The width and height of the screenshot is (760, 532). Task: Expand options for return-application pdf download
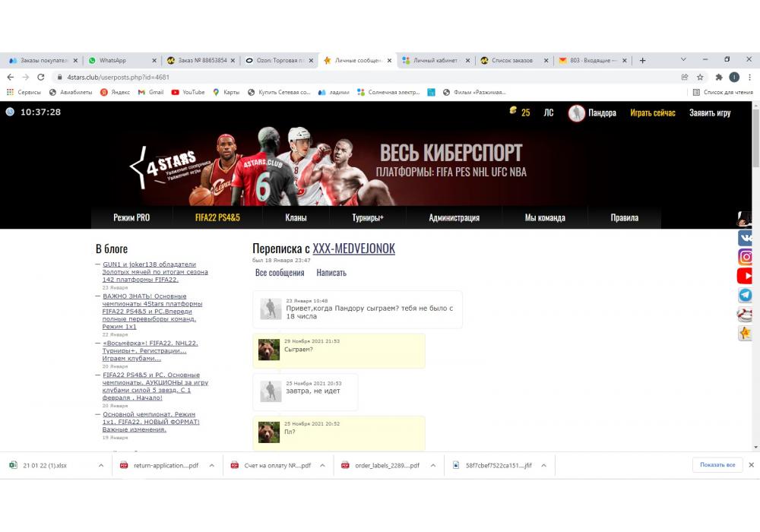coord(212,466)
